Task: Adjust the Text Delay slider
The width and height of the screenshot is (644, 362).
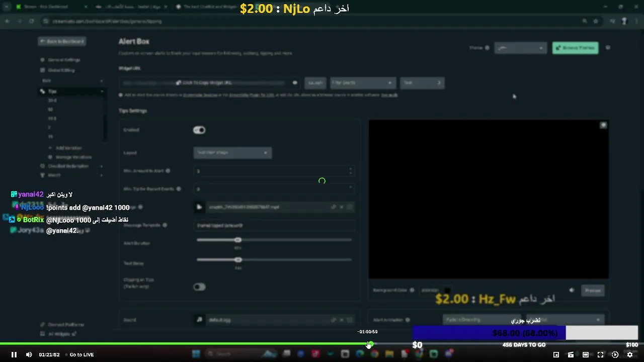Action: coord(238,260)
